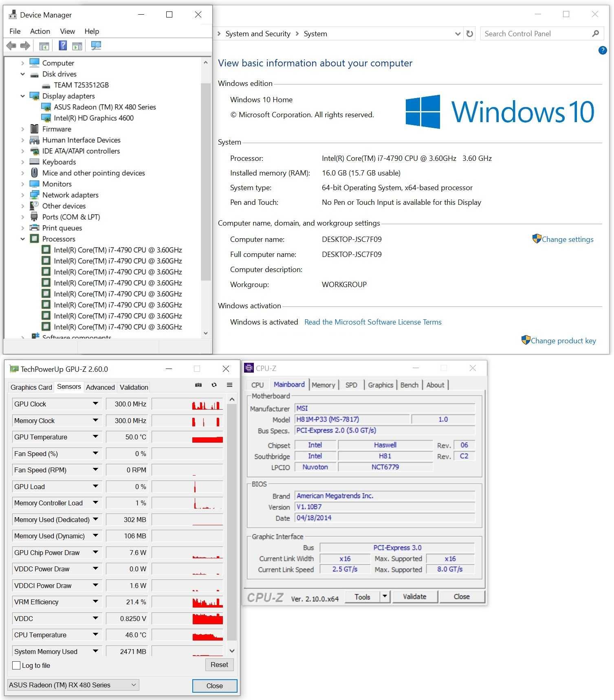Switch to GPU-Z Graphics Card tab
The image size is (614, 700).
(x=31, y=387)
